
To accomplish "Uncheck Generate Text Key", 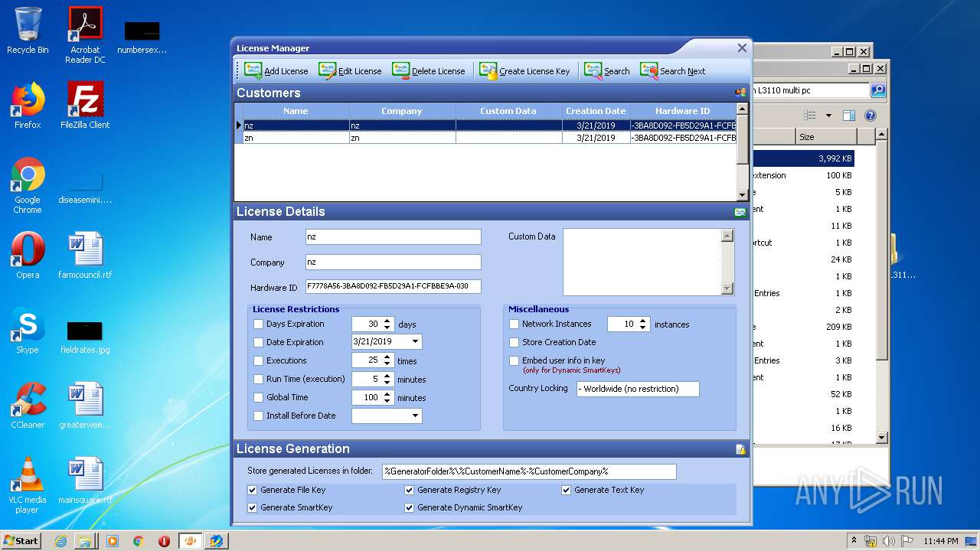I will (566, 490).
